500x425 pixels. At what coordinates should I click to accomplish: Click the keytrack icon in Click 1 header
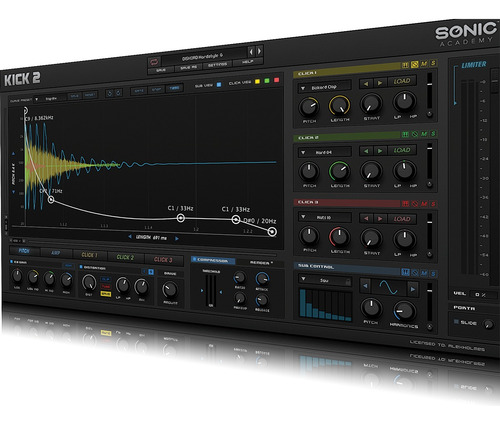click(x=405, y=65)
